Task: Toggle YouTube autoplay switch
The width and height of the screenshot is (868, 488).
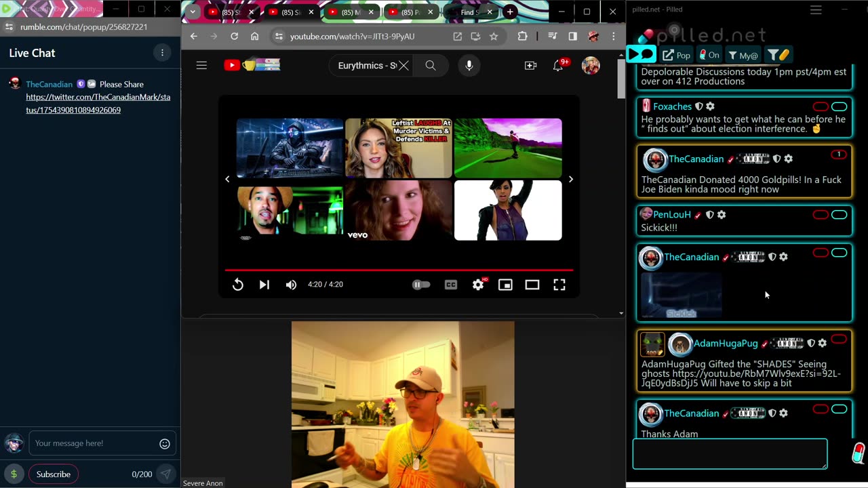Action: click(x=421, y=285)
